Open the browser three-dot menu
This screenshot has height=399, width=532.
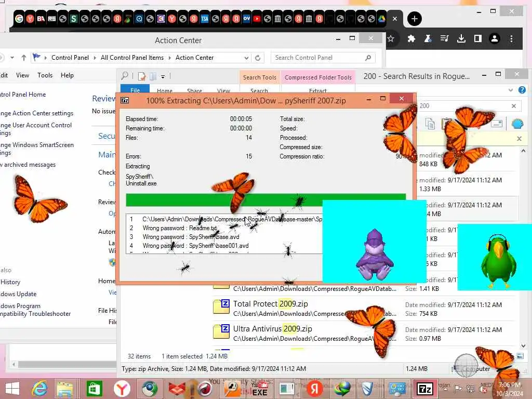click(x=511, y=38)
